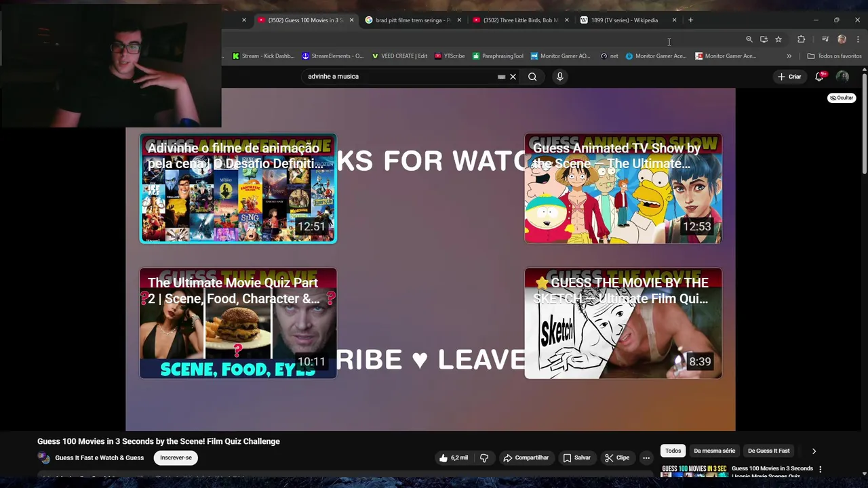The width and height of the screenshot is (868, 488).
Task: Click the Clipe button
Action: 617,457
